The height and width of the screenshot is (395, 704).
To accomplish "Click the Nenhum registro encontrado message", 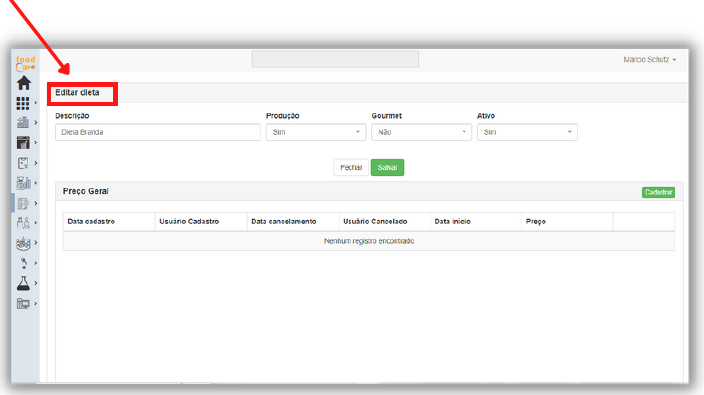I will pos(369,241).
